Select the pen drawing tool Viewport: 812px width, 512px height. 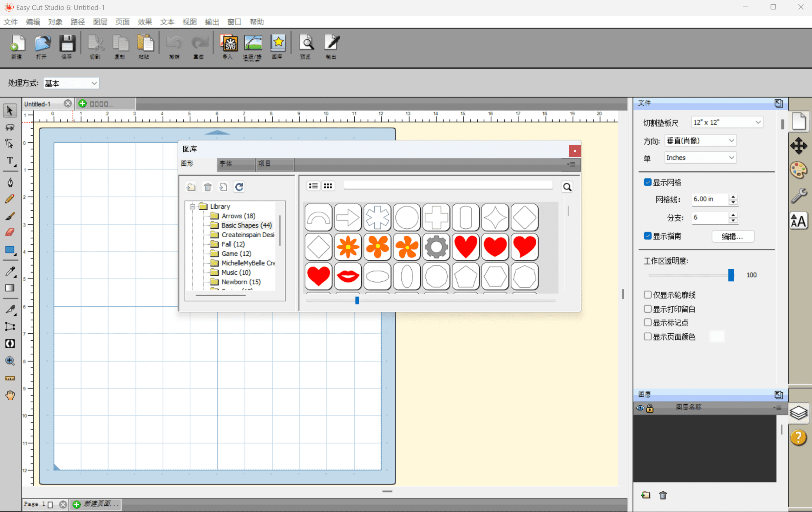[10, 182]
